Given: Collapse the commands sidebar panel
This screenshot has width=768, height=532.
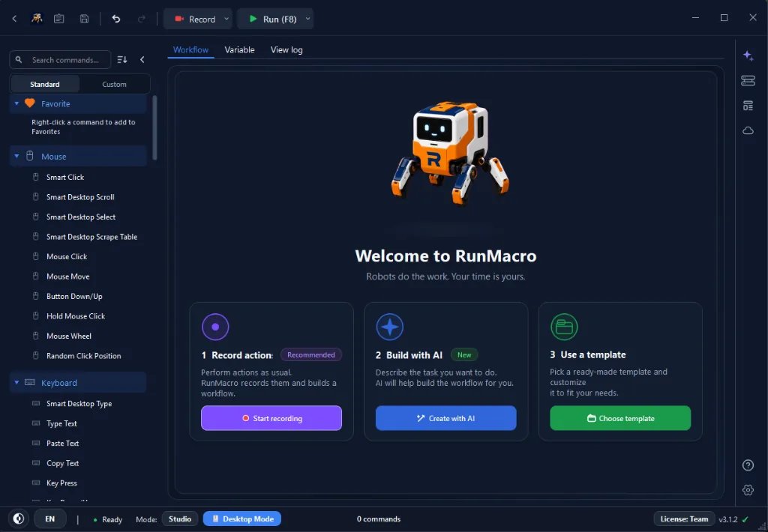Looking at the screenshot, I should (x=142, y=60).
